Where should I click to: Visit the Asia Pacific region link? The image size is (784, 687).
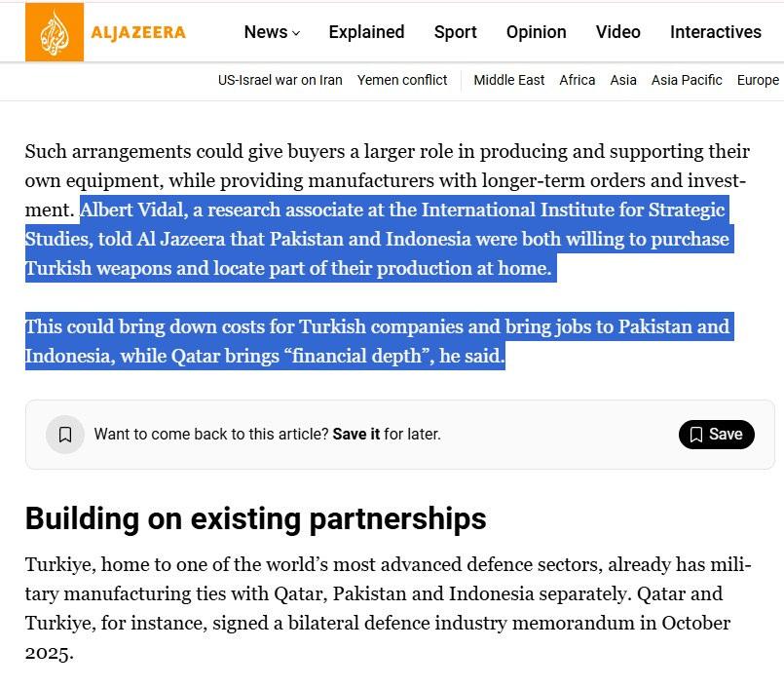point(687,80)
